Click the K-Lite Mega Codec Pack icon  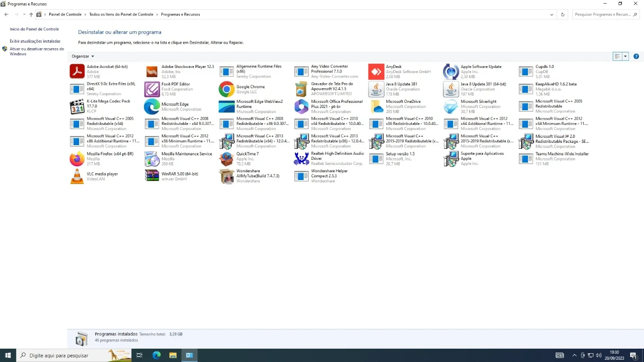(x=77, y=107)
